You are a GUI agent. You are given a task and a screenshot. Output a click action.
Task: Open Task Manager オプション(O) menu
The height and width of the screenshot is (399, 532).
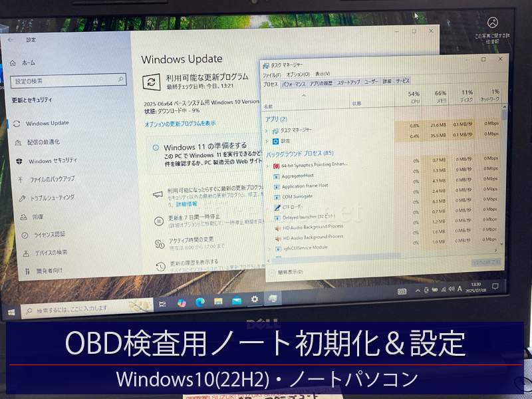pos(298,74)
